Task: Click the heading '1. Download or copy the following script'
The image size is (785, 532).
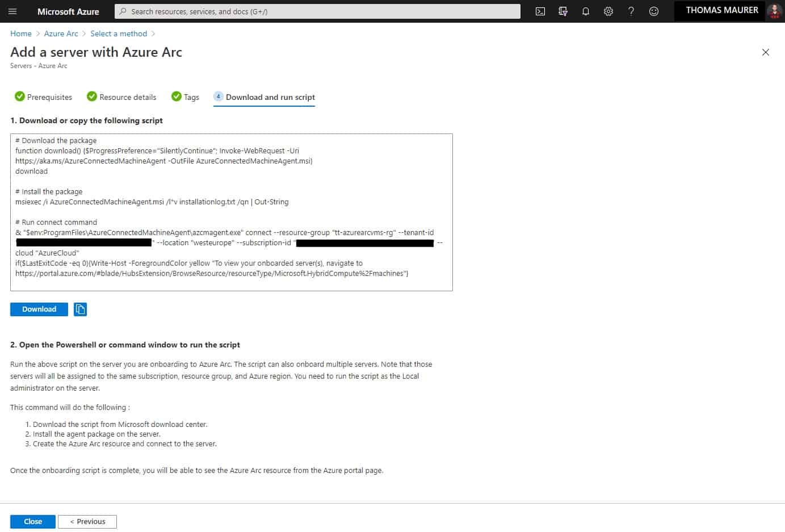Action: 86,120
